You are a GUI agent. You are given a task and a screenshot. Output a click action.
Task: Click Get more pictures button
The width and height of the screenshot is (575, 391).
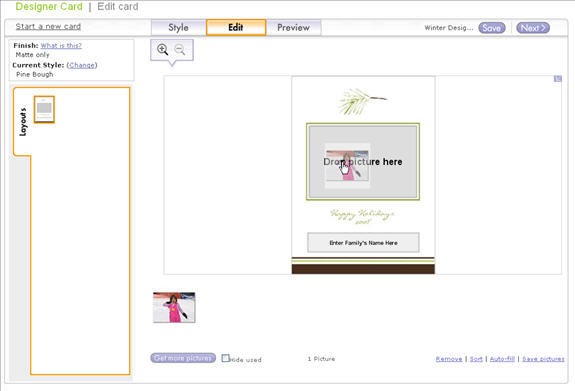point(183,358)
